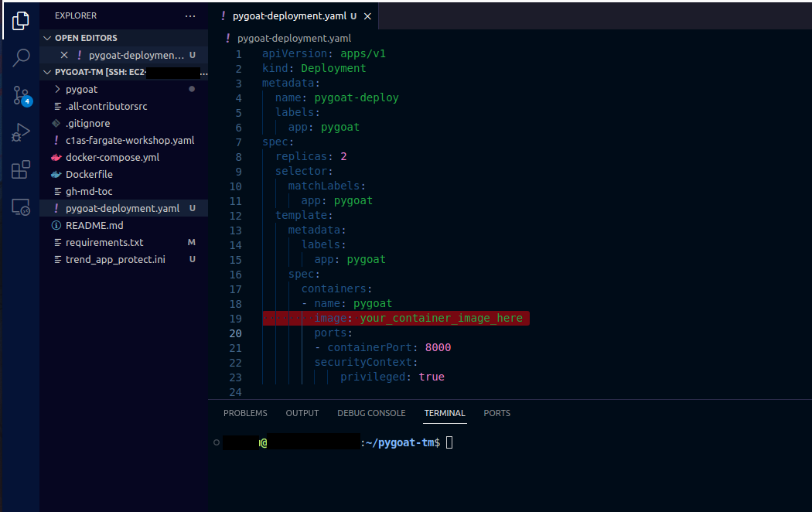
Task: Click line number 20 in gutter
Action: (x=236, y=333)
